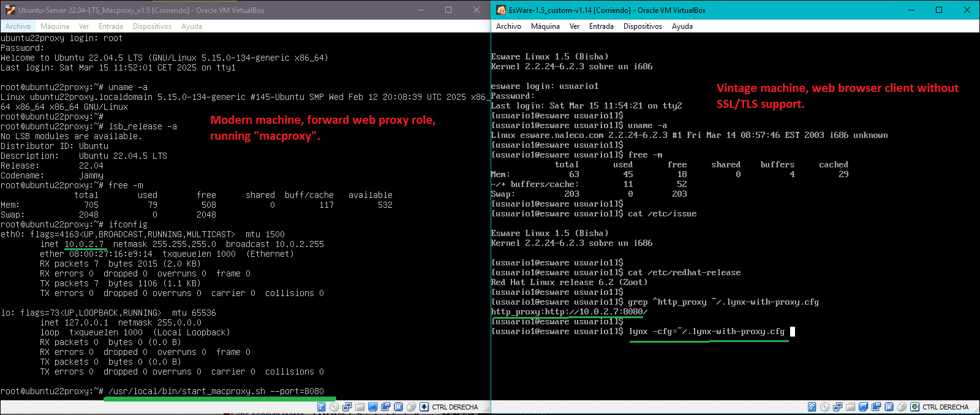Close the EsWare VirtualBox window
Image resolution: width=980 pixels, height=415 pixels.
(x=967, y=10)
